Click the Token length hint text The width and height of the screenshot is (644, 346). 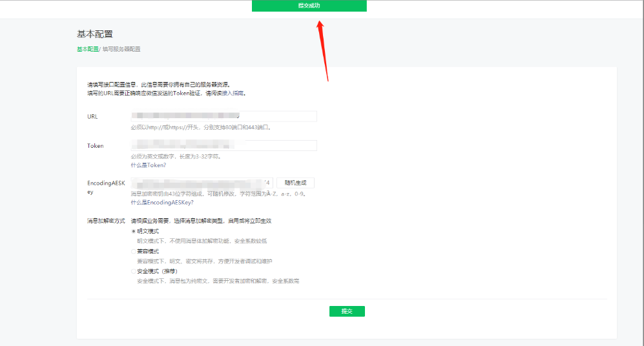click(x=176, y=156)
